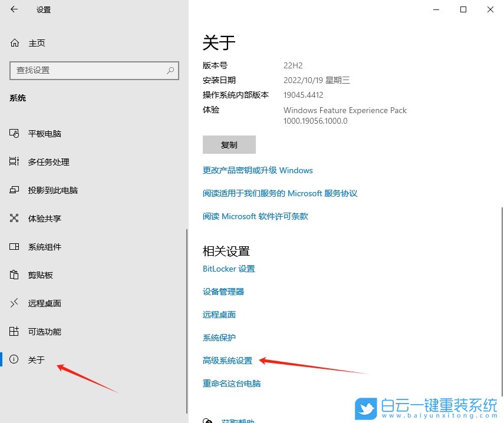The image size is (504, 423).
Task: Select the 远程桌面 sidebar icon
Action: pos(13,303)
